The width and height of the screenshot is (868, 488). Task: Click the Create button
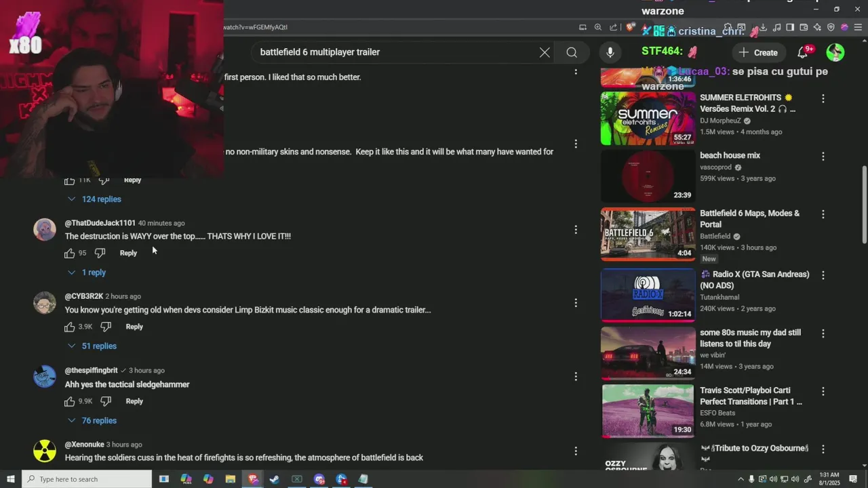click(758, 52)
